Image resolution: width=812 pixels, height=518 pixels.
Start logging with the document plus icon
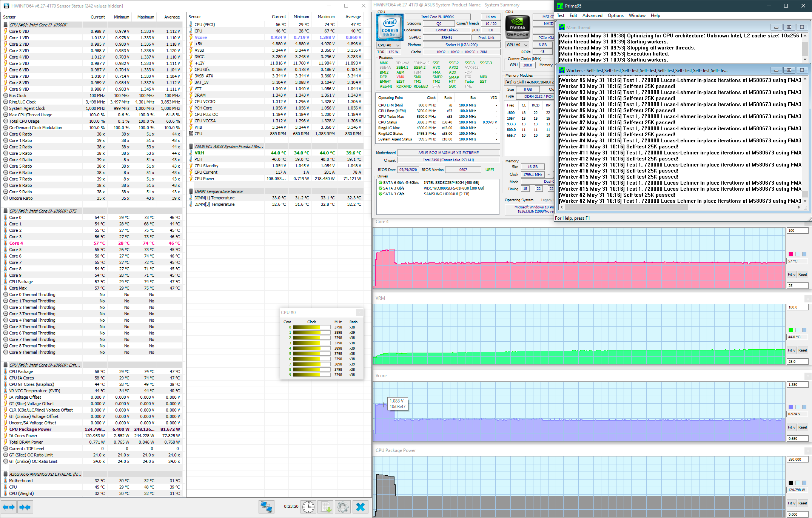coord(325,507)
